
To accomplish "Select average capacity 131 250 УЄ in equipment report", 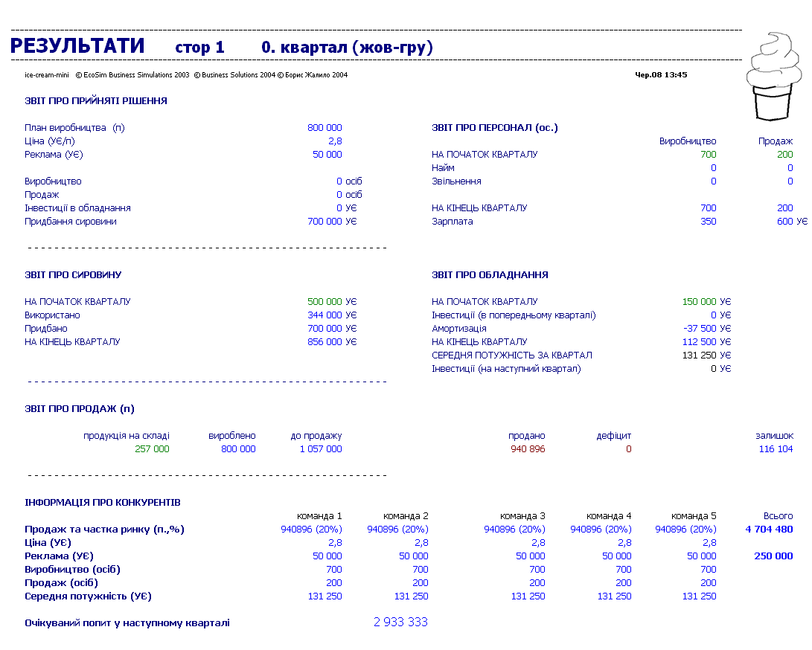I will (x=706, y=355).
